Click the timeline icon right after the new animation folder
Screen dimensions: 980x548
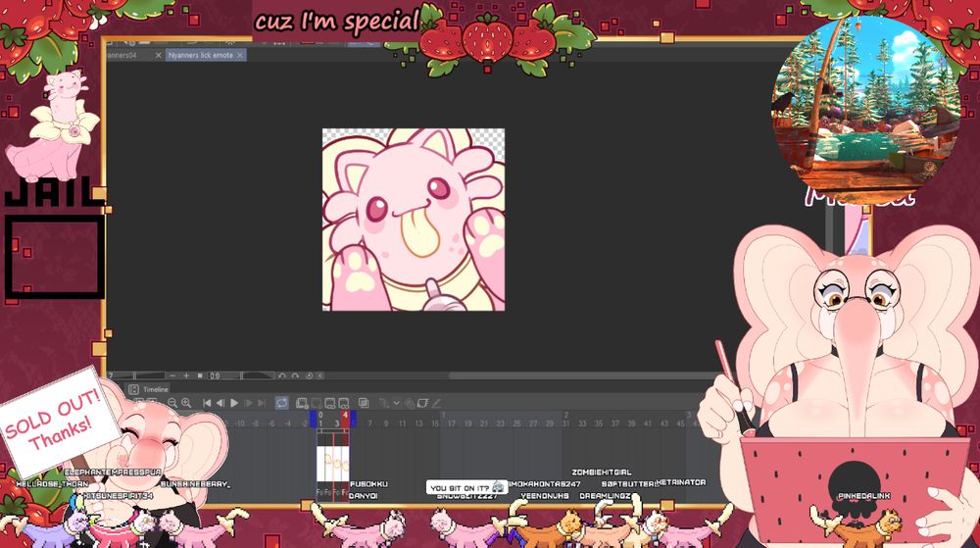point(317,403)
